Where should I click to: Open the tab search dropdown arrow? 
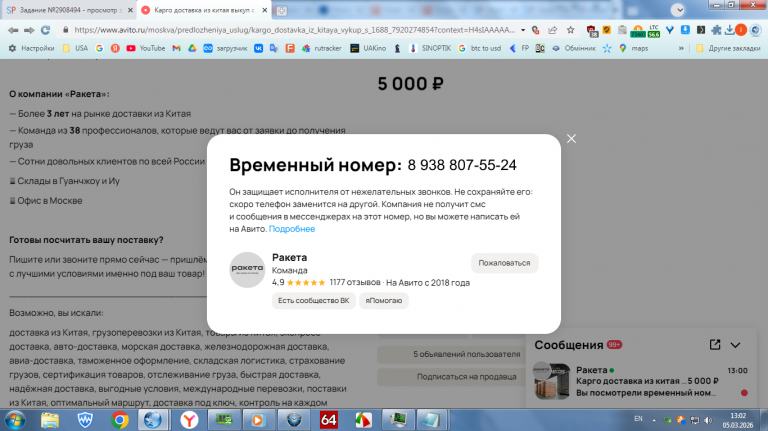[x=678, y=10]
